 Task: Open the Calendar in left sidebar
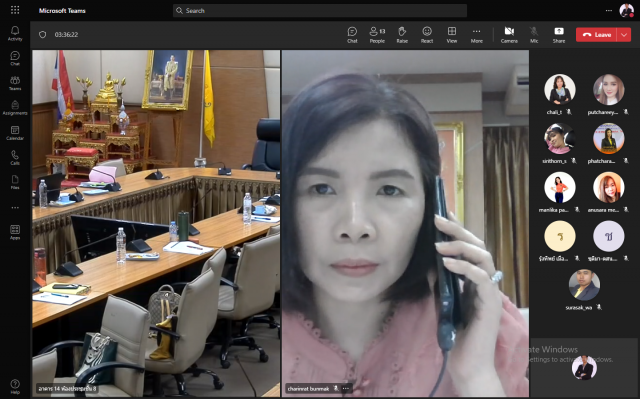(x=15, y=133)
